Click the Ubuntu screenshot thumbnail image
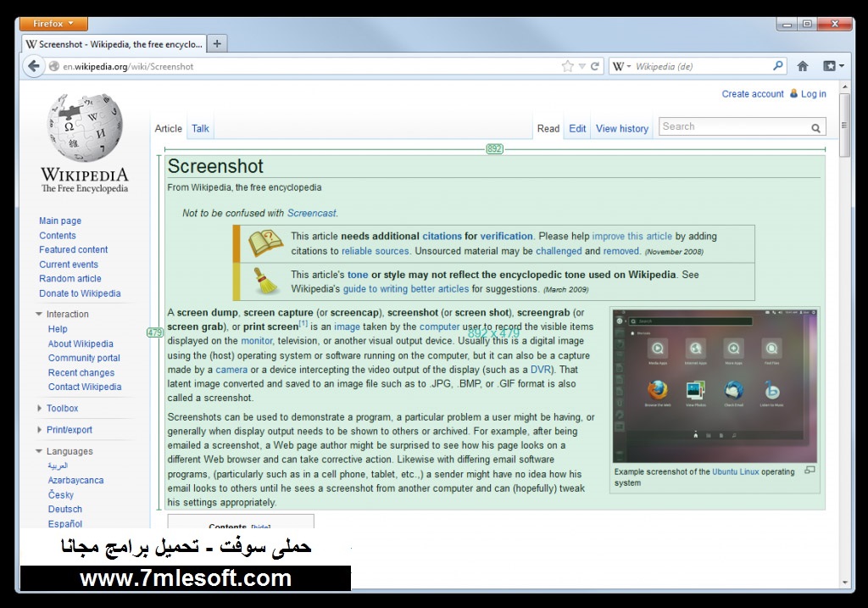Viewport: 868px width, 608px height. [x=715, y=386]
